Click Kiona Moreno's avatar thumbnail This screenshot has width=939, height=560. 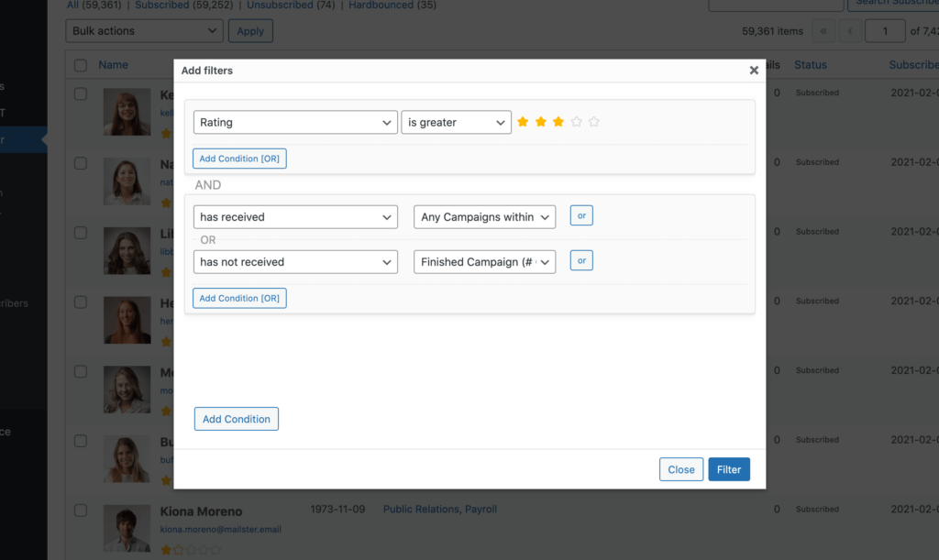[x=127, y=528]
